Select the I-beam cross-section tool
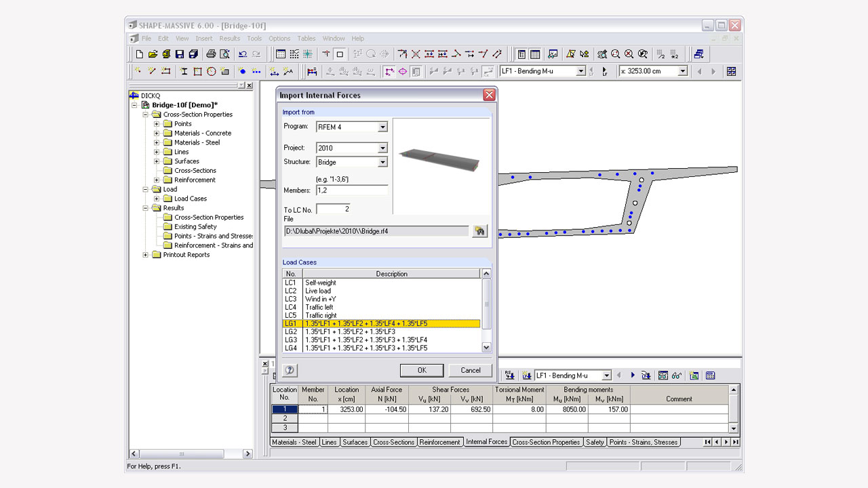868x488 pixels. click(x=184, y=71)
